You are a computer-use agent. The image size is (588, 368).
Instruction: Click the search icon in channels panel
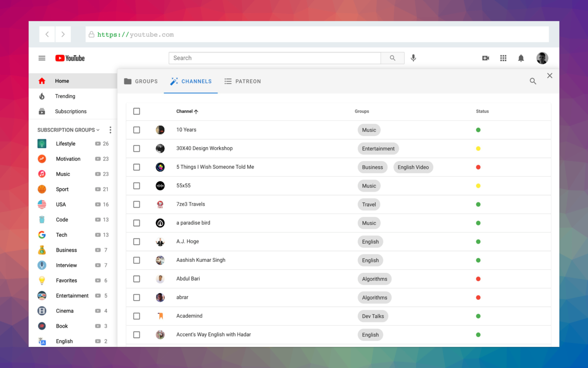click(533, 81)
